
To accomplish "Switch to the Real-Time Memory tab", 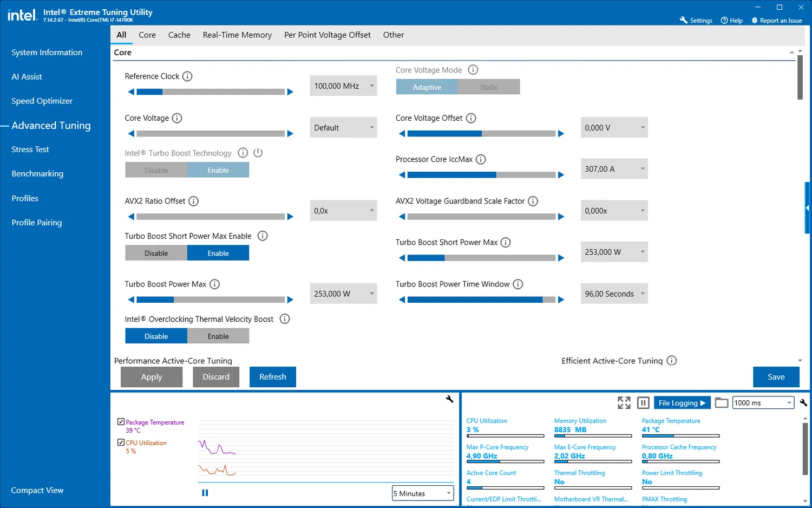I will tap(237, 35).
